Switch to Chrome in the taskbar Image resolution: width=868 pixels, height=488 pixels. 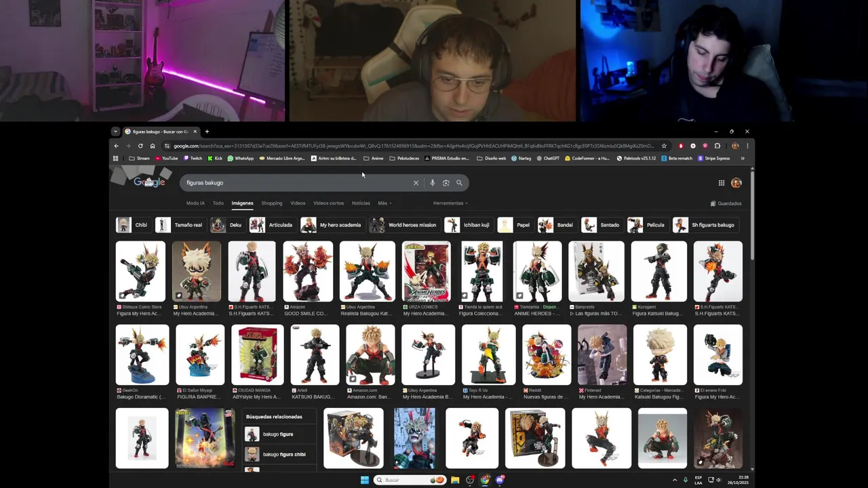coord(485,480)
